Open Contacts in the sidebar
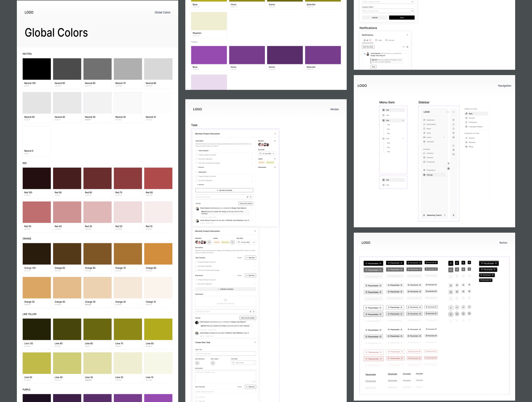 pyautogui.click(x=430, y=158)
